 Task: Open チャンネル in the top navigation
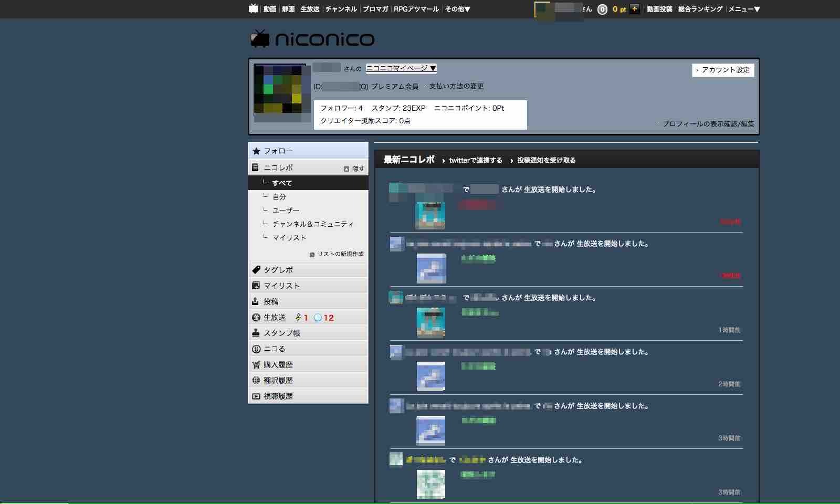[x=341, y=9]
